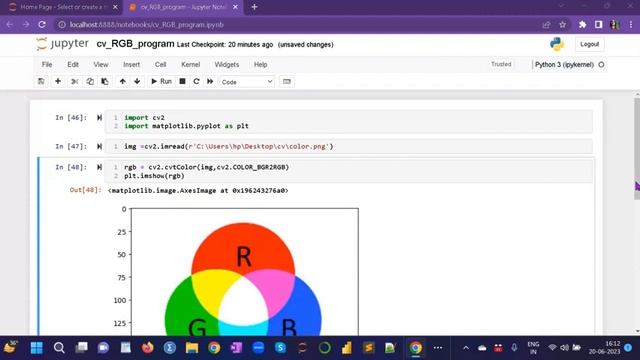Toggle the browser side panel icon

598,24
